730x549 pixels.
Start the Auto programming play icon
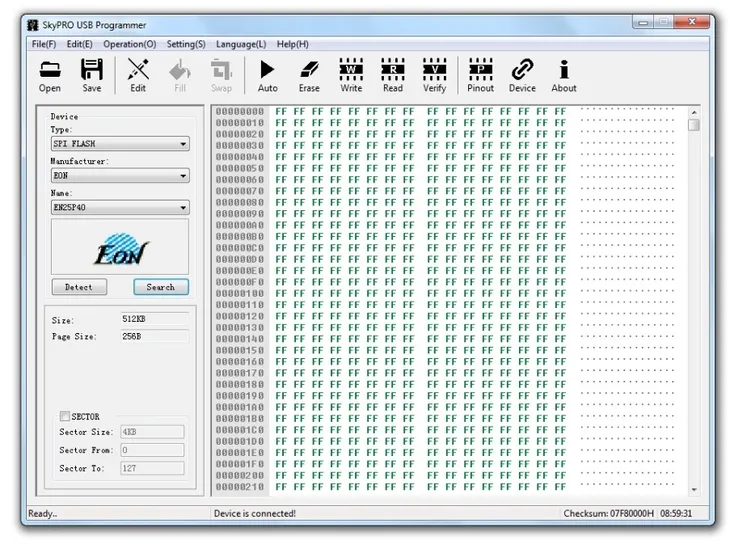(x=267, y=75)
